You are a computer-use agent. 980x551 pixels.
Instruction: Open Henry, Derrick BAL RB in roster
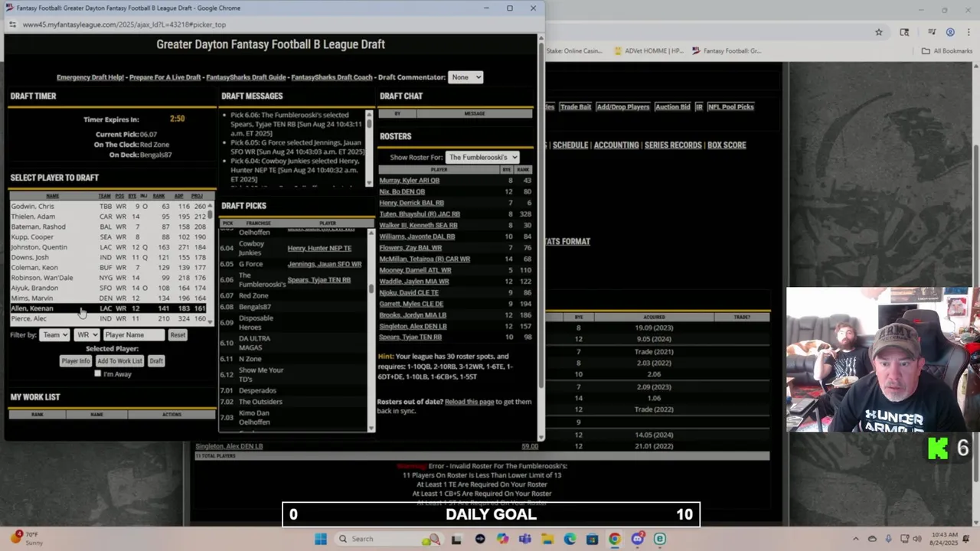[412, 203]
